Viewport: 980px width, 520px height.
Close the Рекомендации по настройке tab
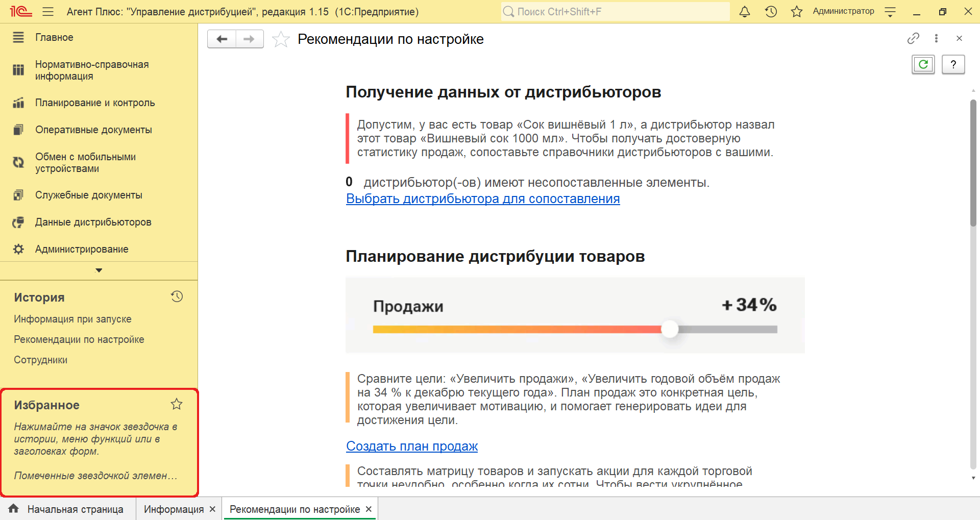pyautogui.click(x=369, y=509)
